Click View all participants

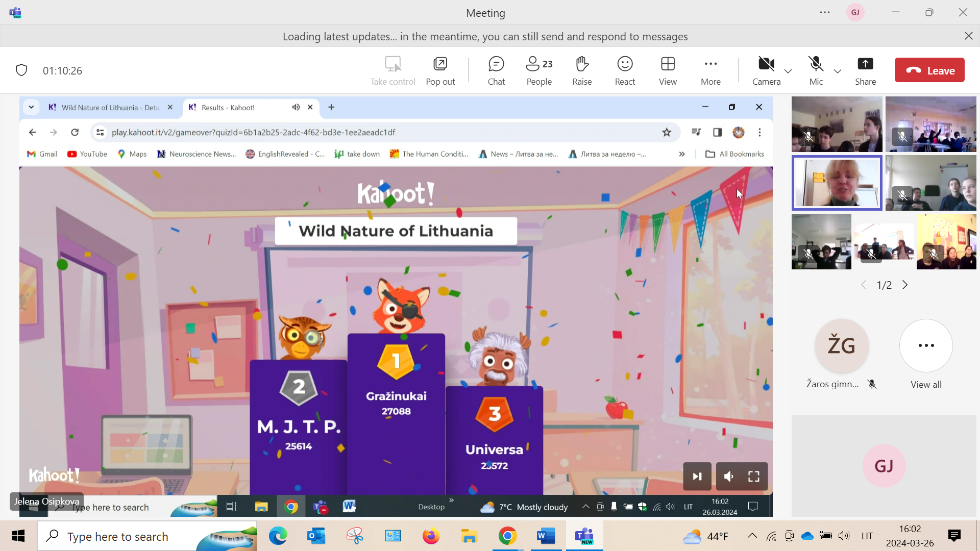(926, 354)
